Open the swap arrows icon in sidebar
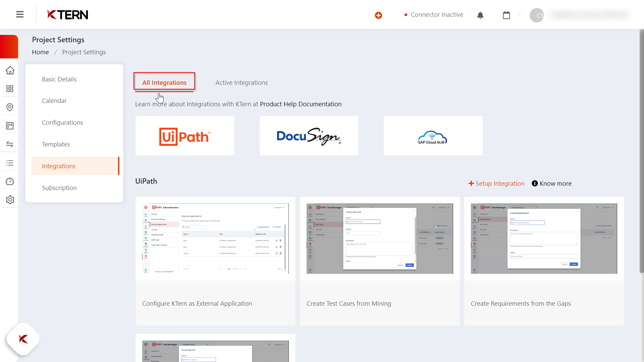 (10, 144)
